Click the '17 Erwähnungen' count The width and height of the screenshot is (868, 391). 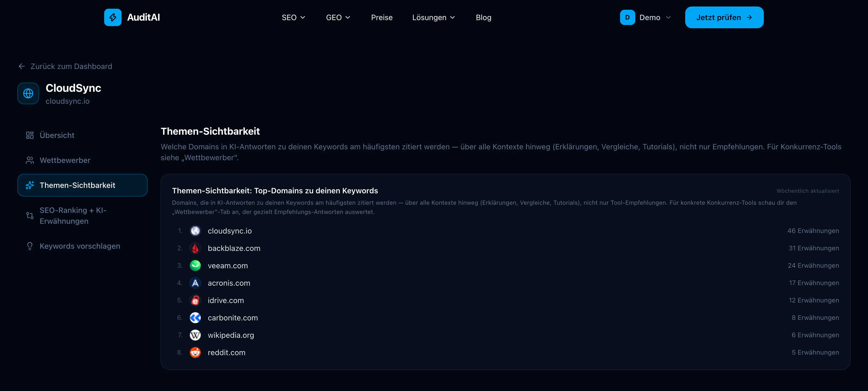(814, 283)
